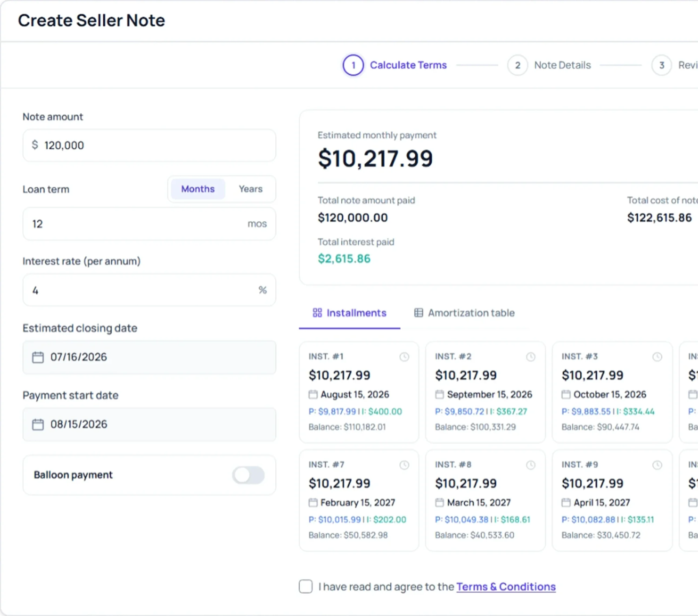Click step 1 circle in the progress stepper
This screenshot has height=616, width=698.
pyautogui.click(x=353, y=65)
